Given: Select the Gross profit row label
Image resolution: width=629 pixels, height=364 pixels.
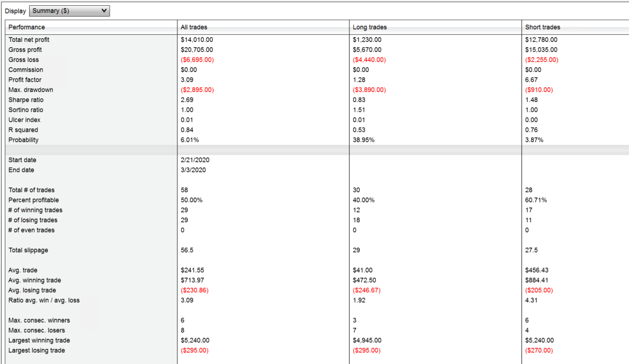Looking at the screenshot, I should [25, 49].
